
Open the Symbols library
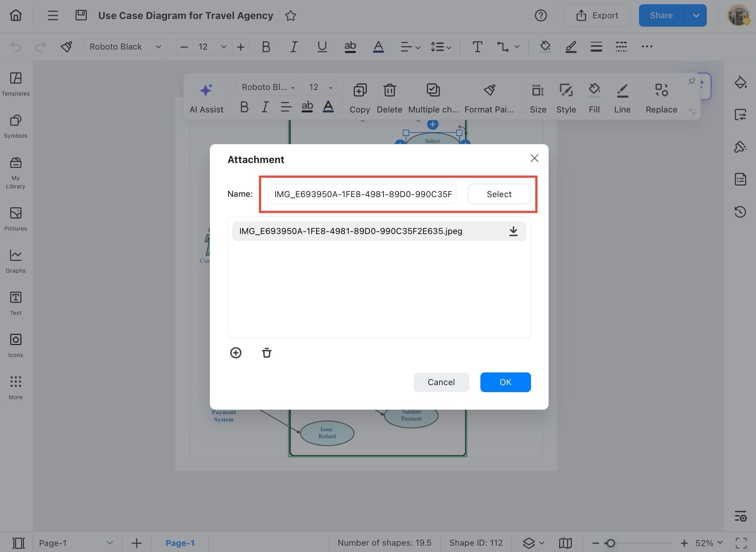pyautogui.click(x=15, y=126)
